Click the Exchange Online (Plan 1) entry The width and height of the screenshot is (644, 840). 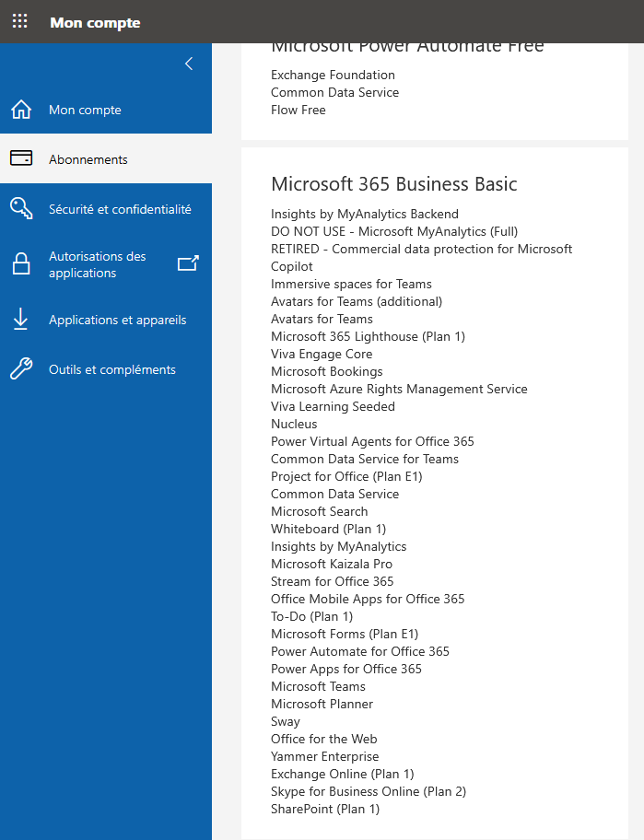pyautogui.click(x=343, y=774)
